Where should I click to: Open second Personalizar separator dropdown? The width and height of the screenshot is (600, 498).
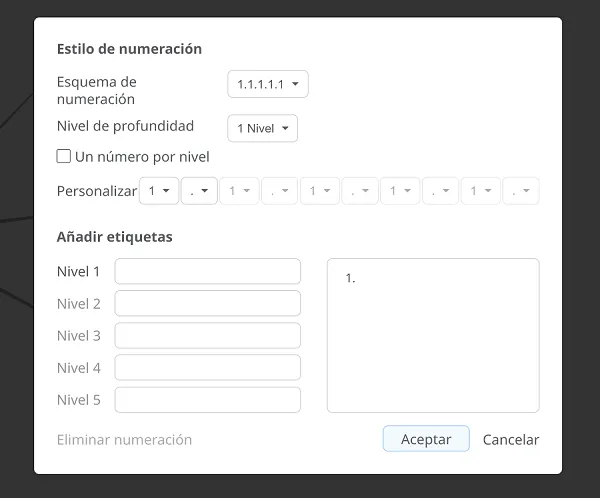(279, 191)
